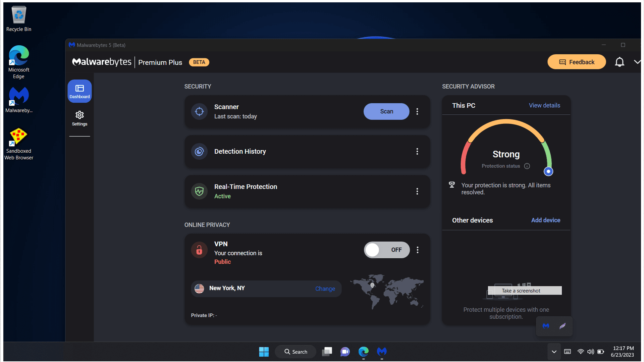Turn on the VPN toggle switch

386,250
